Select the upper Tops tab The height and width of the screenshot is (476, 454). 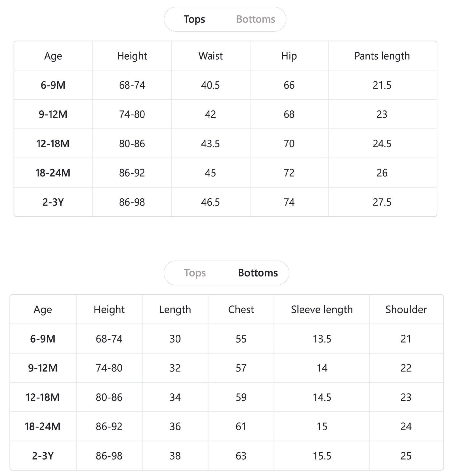pyautogui.click(x=194, y=19)
